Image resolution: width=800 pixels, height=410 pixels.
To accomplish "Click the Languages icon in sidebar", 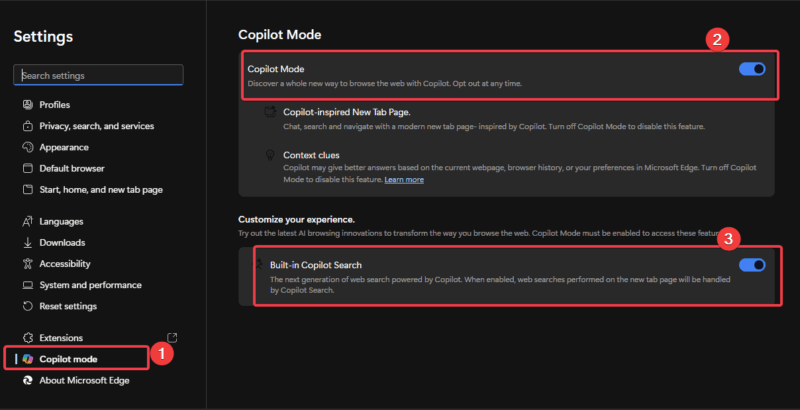I will point(28,221).
